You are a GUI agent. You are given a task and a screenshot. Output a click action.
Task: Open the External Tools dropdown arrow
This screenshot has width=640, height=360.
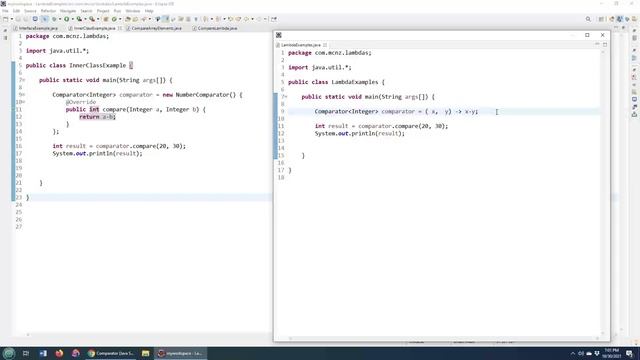click(x=98, y=19)
